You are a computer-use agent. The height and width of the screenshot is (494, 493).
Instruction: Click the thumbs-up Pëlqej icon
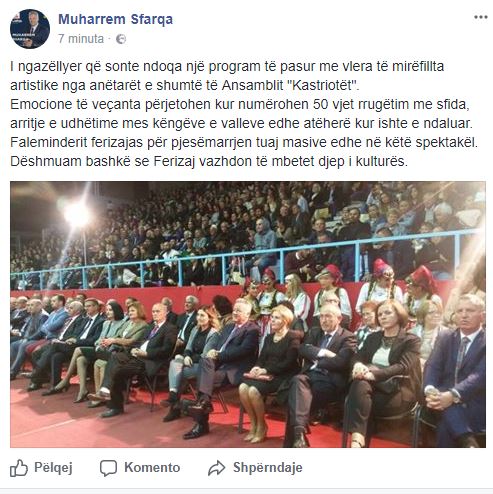[19, 468]
